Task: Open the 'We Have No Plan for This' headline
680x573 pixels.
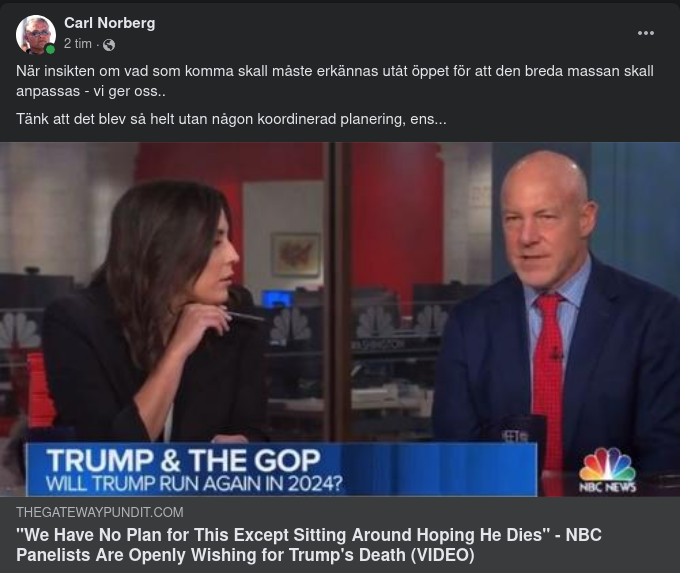Action: [x=309, y=545]
